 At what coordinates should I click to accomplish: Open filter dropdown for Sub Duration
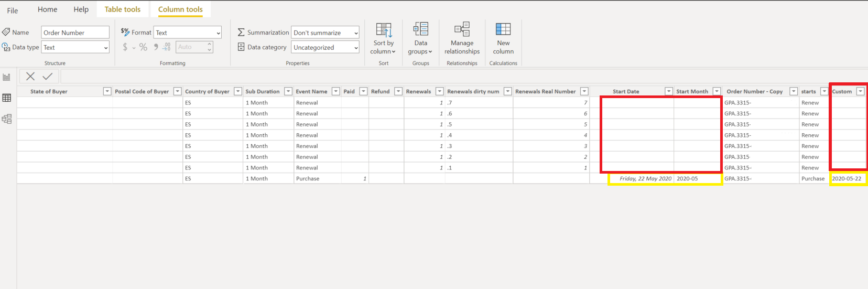[x=288, y=91]
